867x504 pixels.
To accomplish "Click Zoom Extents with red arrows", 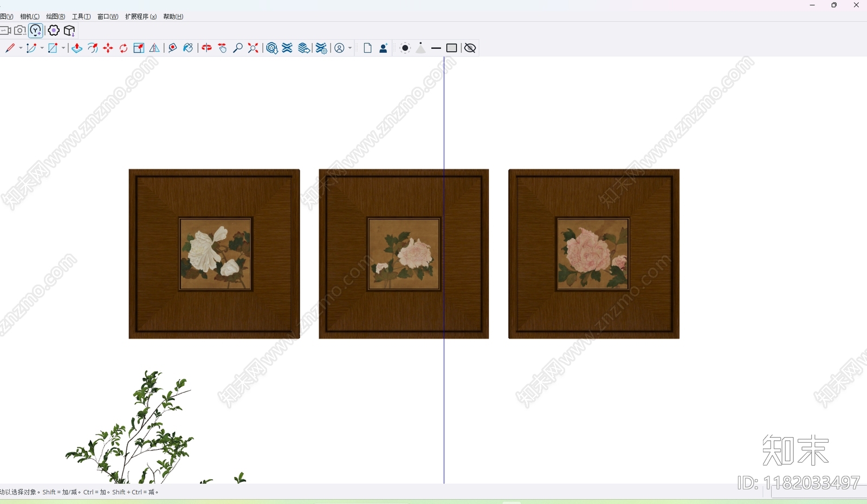I will tap(253, 48).
